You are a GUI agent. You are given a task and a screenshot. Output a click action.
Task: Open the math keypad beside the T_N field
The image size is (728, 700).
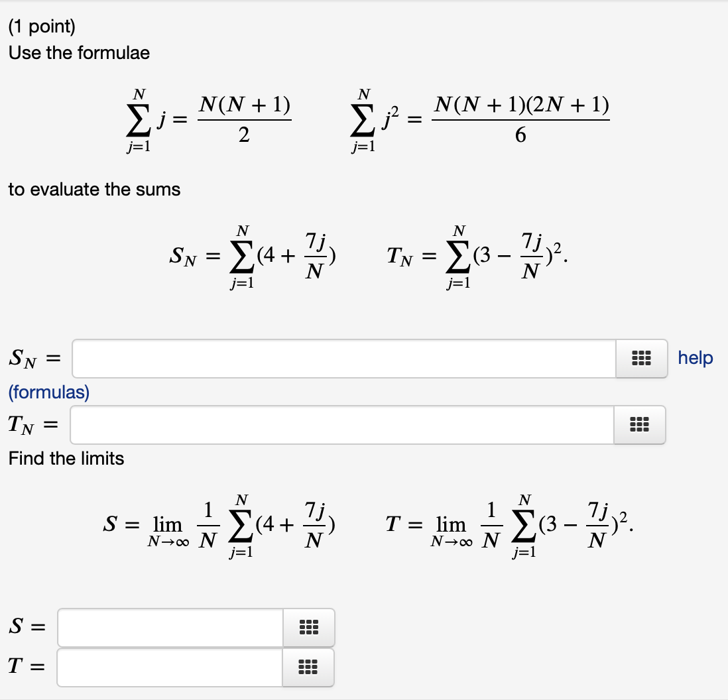tap(640, 425)
